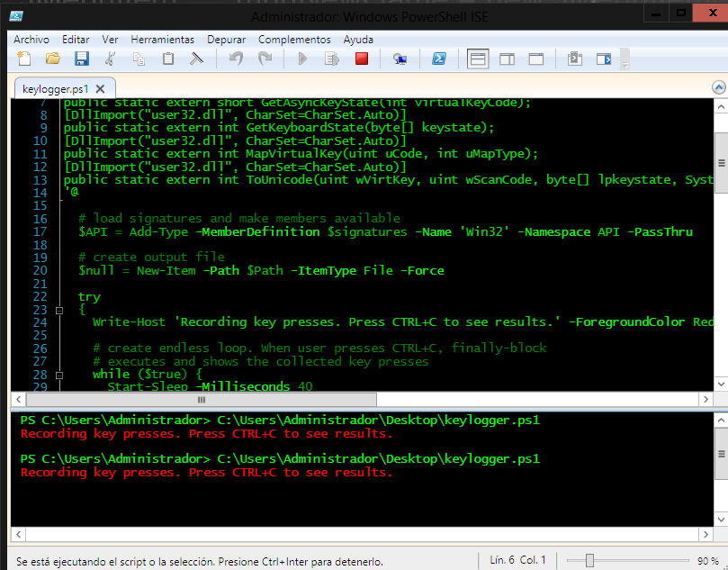
Task: Open the Archivo menu
Action: pyautogui.click(x=31, y=40)
